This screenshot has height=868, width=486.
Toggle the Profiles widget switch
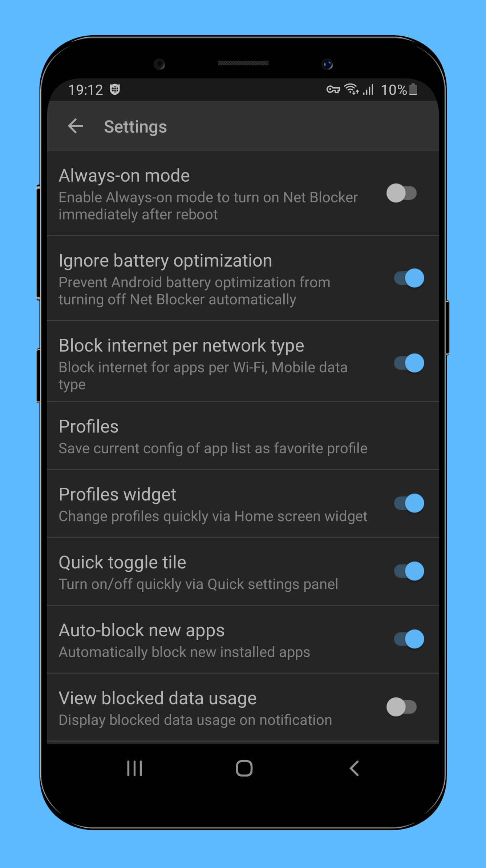tap(409, 503)
